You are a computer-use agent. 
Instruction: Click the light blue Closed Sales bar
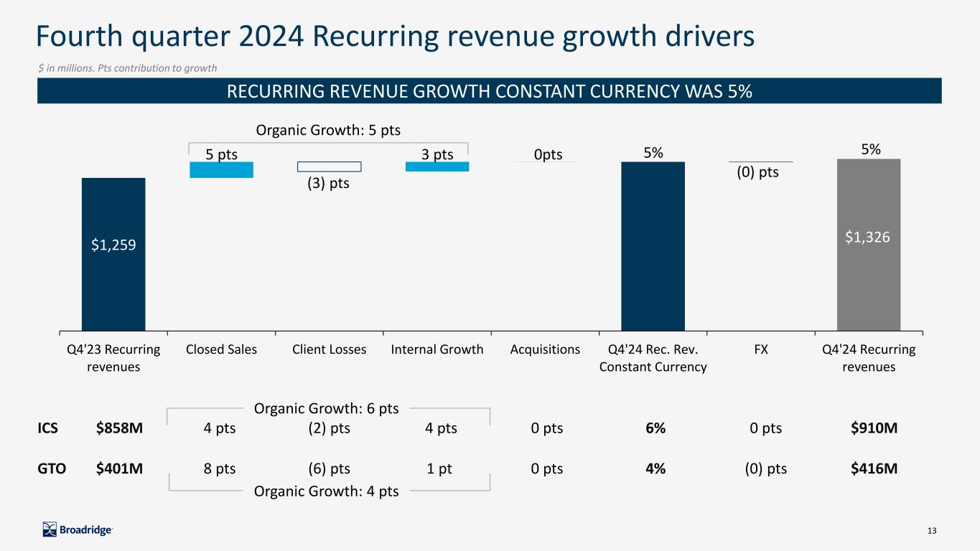point(221,170)
